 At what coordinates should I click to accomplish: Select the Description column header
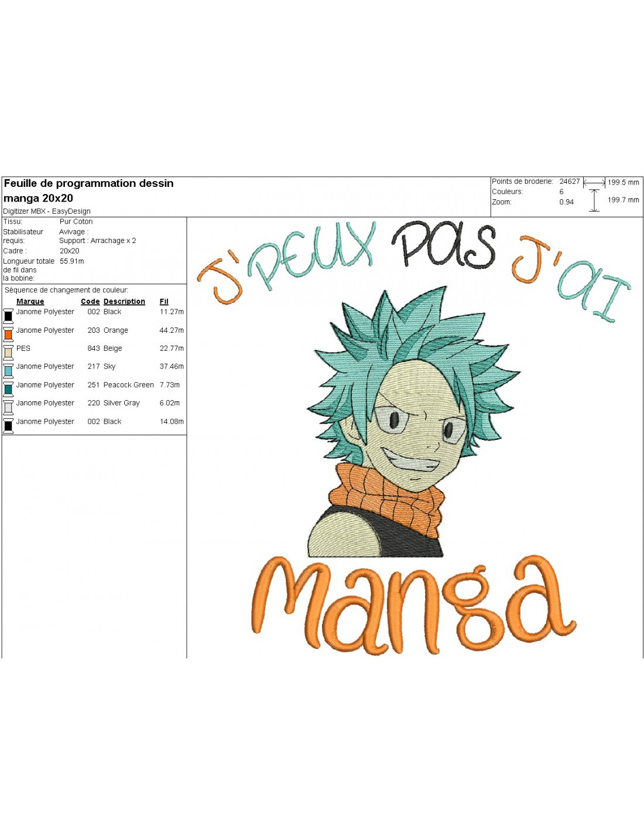[124, 302]
